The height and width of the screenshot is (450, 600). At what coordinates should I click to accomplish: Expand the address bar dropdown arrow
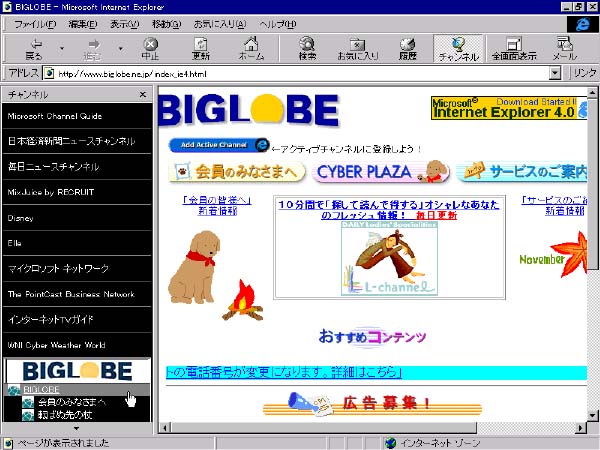554,73
